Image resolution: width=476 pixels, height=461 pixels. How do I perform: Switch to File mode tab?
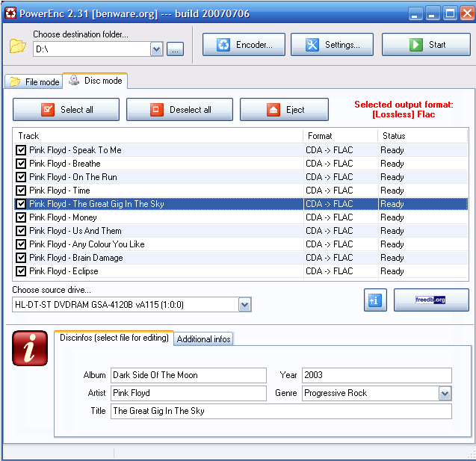[34, 82]
